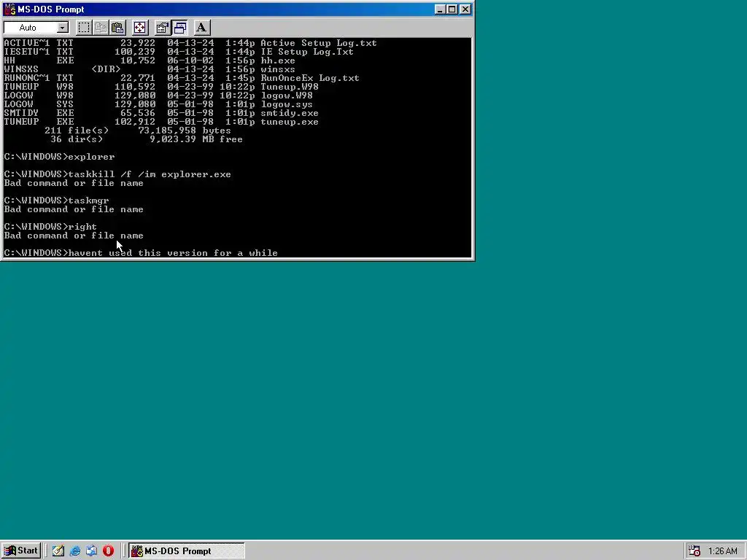This screenshot has height=560, width=747.
Task: Open the Start menu
Action: [21, 551]
